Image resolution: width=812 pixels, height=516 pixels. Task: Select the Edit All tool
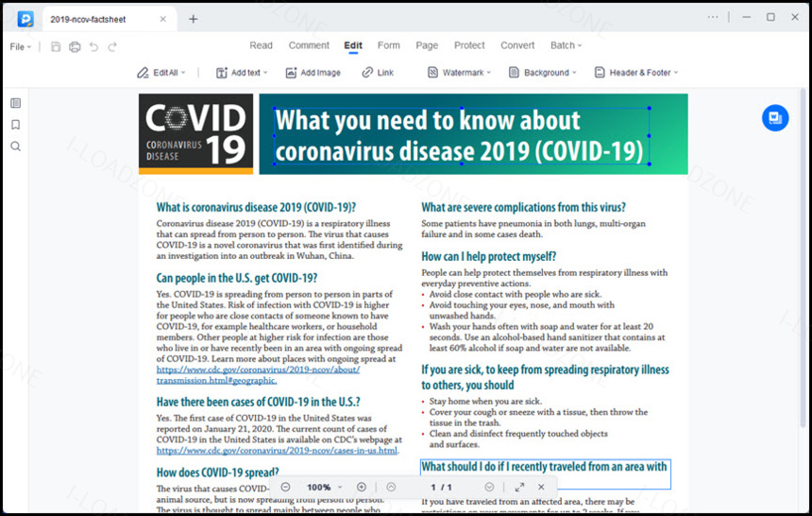click(161, 73)
